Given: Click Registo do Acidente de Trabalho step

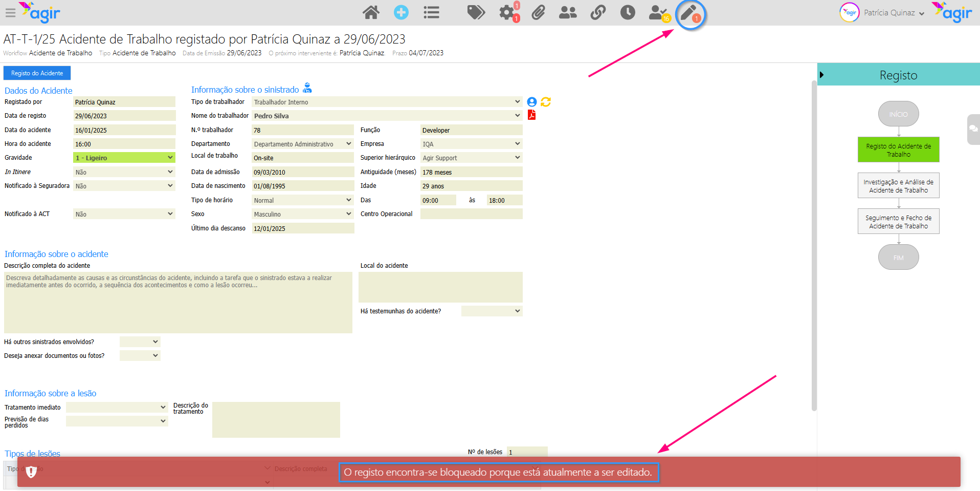Looking at the screenshot, I should click(898, 150).
